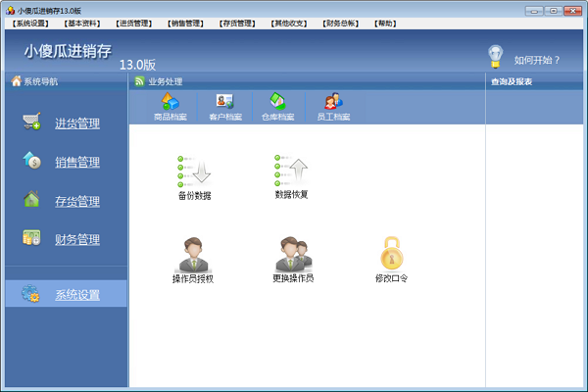Select the 系统设置 link in sidebar
588x392 pixels.
click(77, 295)
